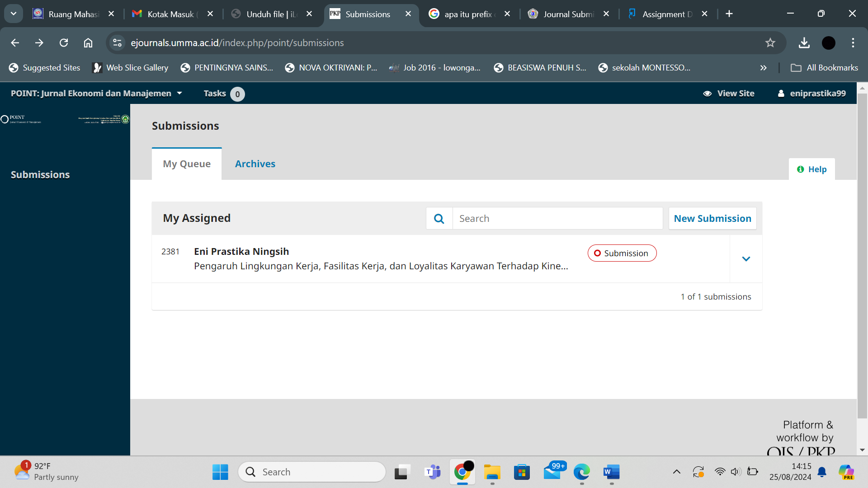This screenshot has width=868, height=488.
Task: Click the Search field in My Assigned
Action: (557, 219)
